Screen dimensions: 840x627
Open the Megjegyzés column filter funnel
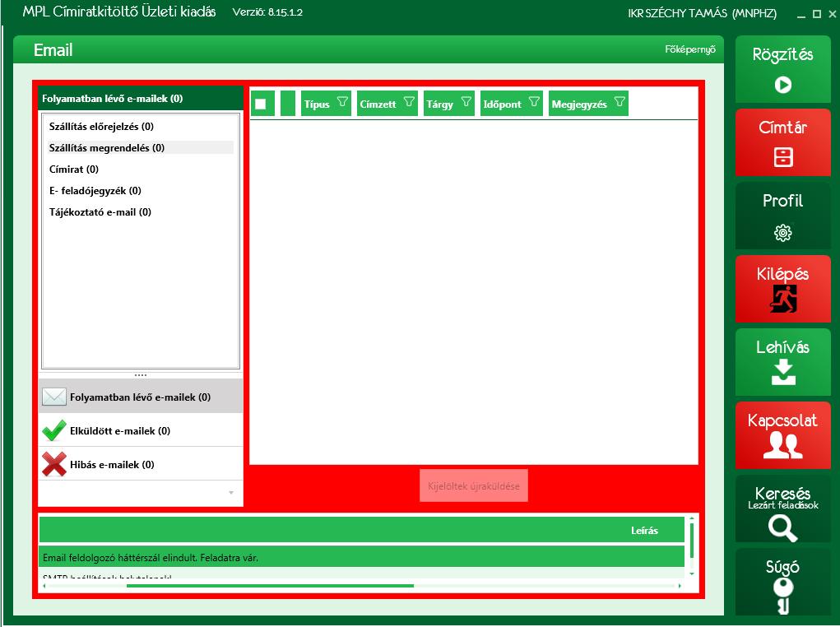(x=620, y=102)
